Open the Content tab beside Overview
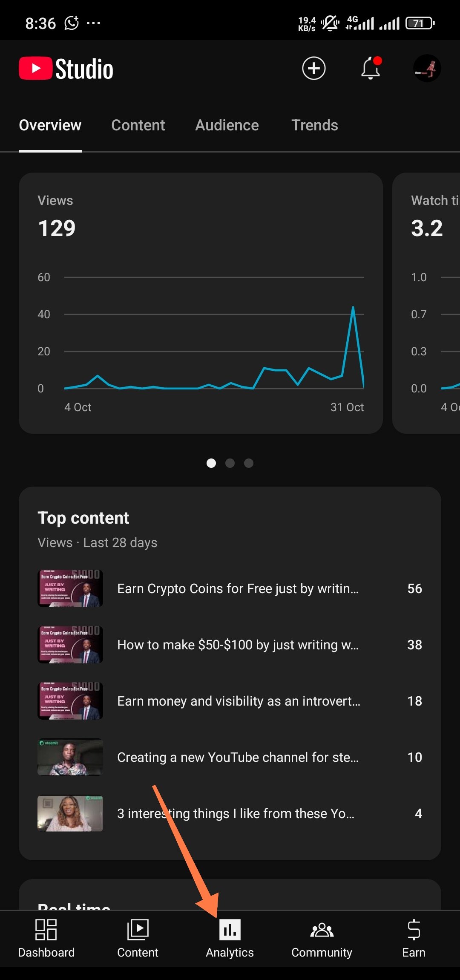This screenshot has height=980, width=460. 138,125
